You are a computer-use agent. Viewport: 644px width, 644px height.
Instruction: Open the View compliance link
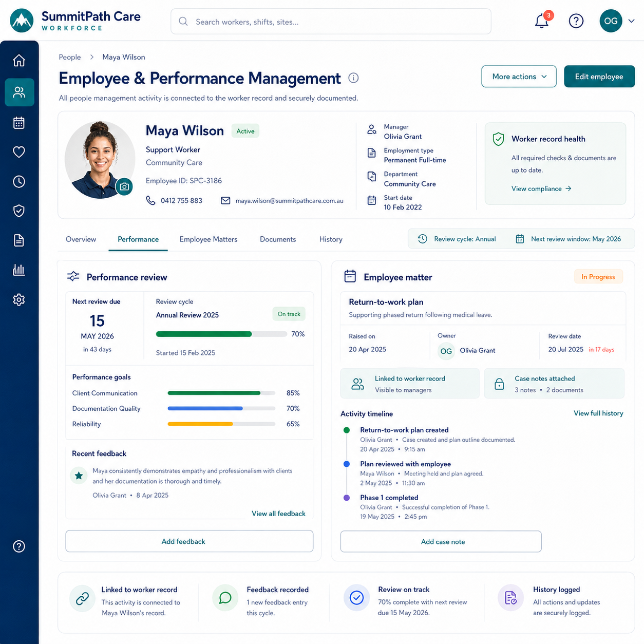pos(541,188)
